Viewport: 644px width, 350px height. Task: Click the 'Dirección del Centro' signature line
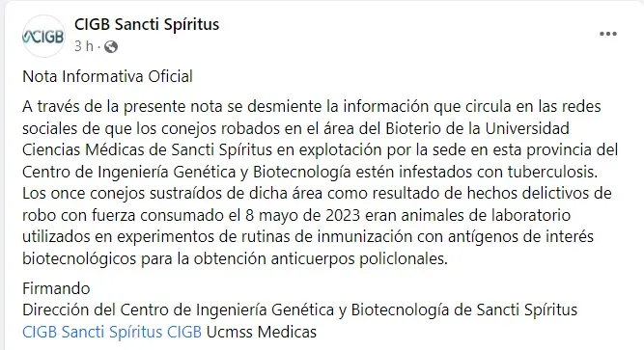pos(300,310)
